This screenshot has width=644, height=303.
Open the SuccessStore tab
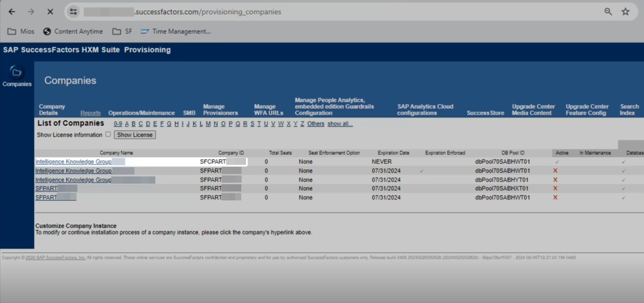(x=485, y=113)
